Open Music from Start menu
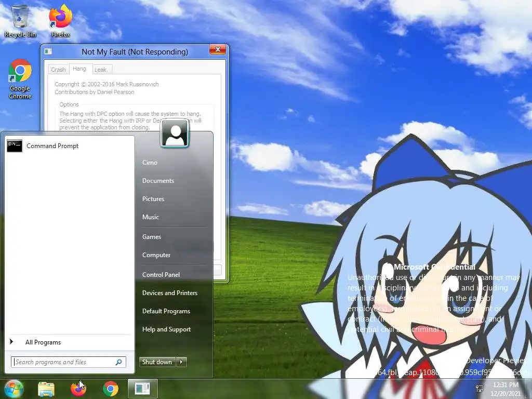 [x=150, y=217]
